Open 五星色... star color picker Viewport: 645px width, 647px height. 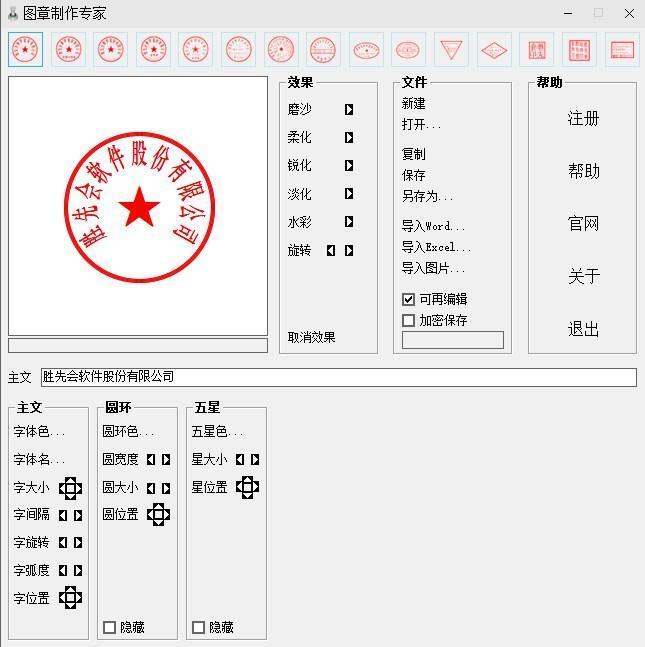tap(217, 432)
